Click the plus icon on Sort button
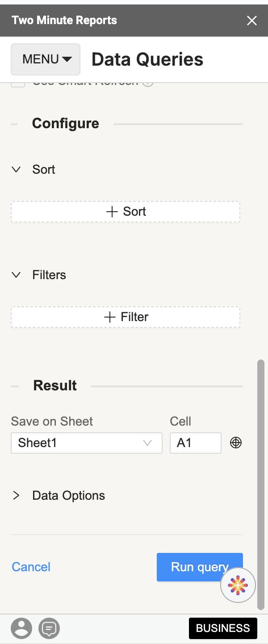 pos(112,212)
